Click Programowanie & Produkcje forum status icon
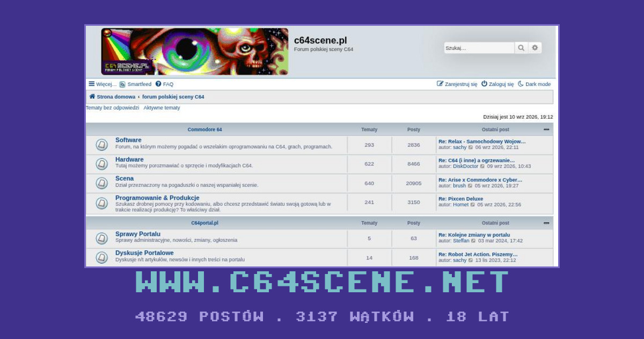Screen dimensions: 644x339 [x=101, y=204]
